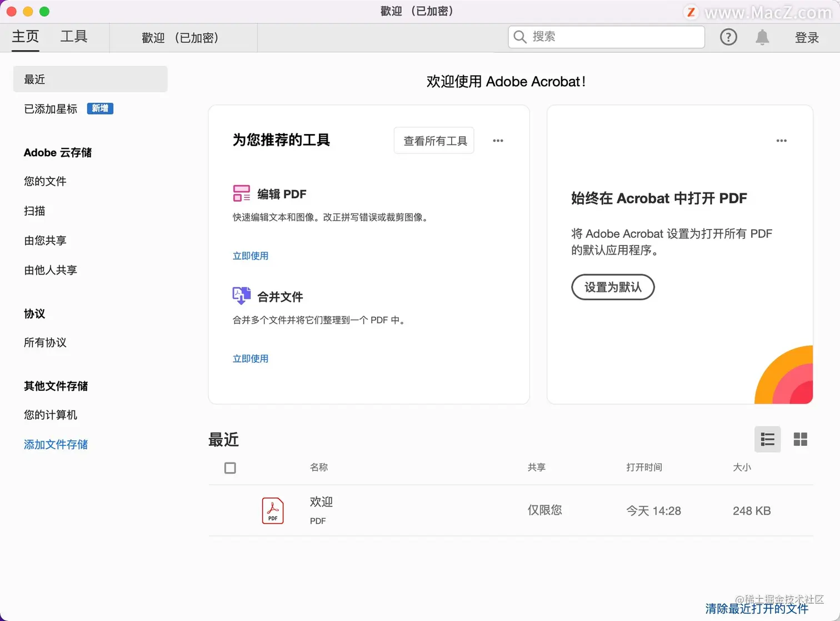Click the 仅限您 sharing cell
This screenshot has width=840, height=621.
click(544, 510)
